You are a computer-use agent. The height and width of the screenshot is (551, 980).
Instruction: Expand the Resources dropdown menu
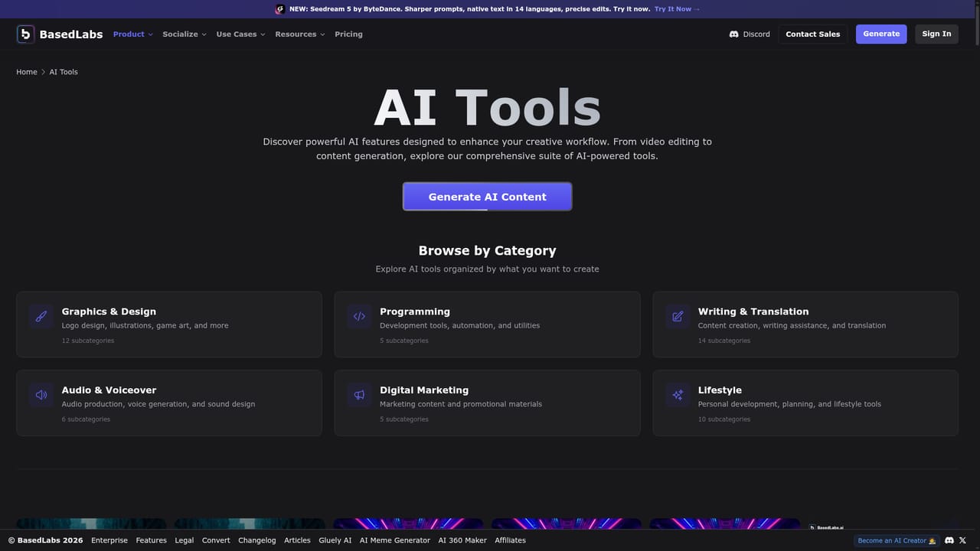coord(300,34)
